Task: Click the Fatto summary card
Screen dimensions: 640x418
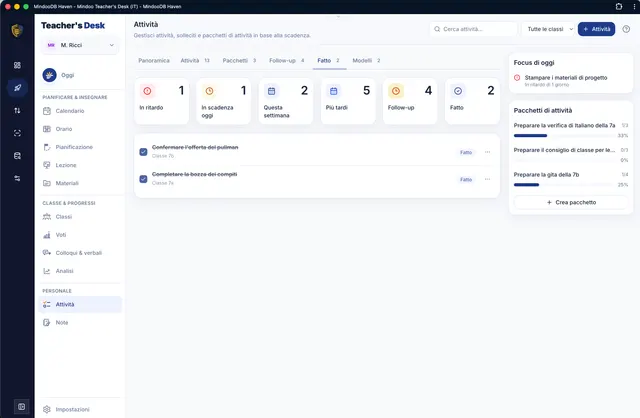Action: 472,101
